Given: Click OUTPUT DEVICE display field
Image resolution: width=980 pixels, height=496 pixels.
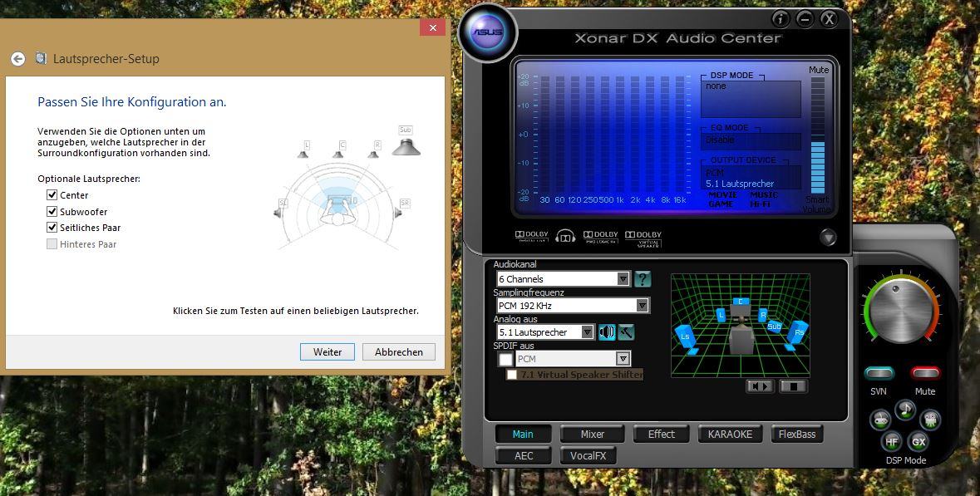Looking at the screenshot, I should pos(751,178).
